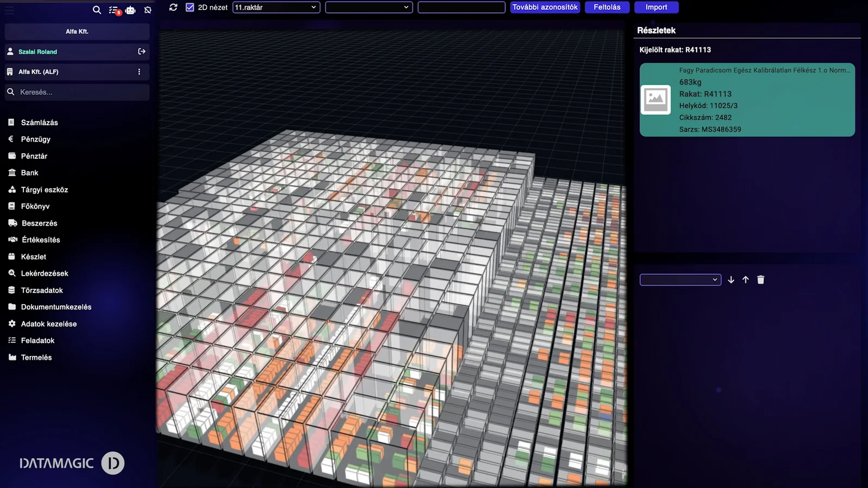The height and width of the screenshot is (488, 868).
Task: Click the Helykód: 11025/3 text
Action: pos(709,106)
